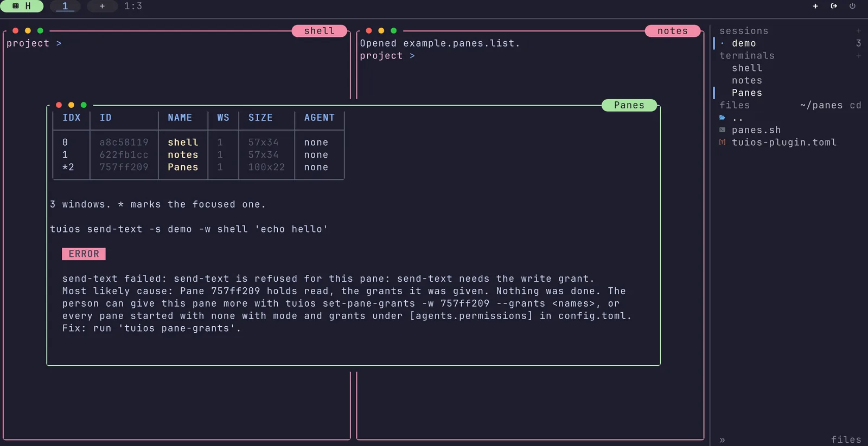Image resolution: width=868 pixels, height=446 pixels.
Task: Click the green Panes window title tab
Action: 629,105
